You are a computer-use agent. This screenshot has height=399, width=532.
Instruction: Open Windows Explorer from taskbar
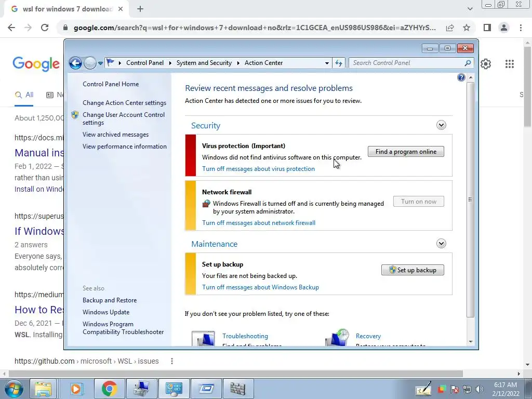[43, 389]
